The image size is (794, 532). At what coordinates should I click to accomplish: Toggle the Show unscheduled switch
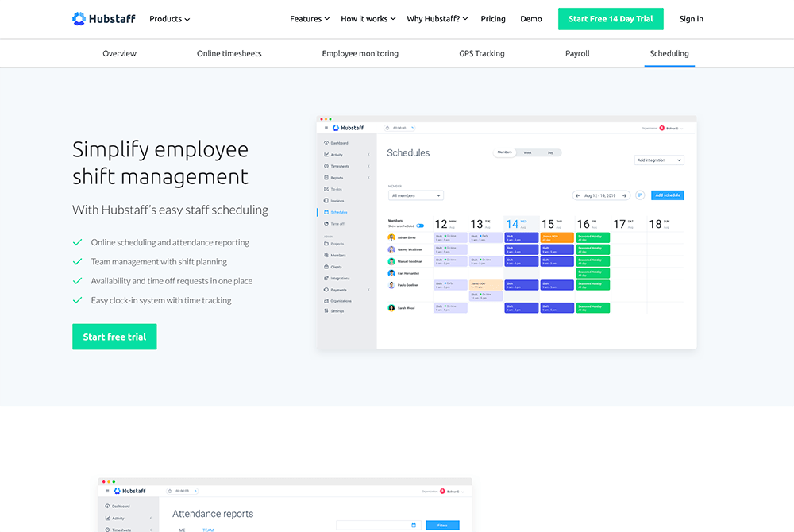pos(420,226)
